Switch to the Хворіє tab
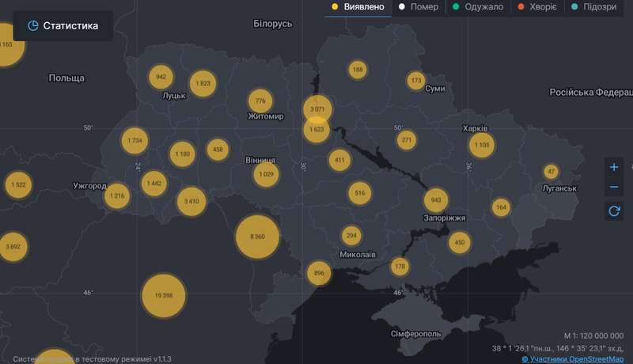 [537, 7]
